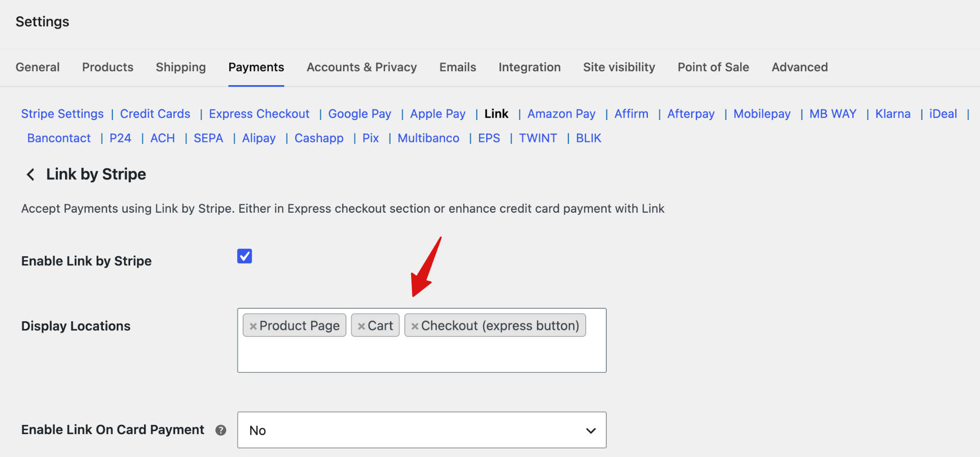Click the Enable Link On Card Payment label
The image size is (980, 457).
(112, 430)
